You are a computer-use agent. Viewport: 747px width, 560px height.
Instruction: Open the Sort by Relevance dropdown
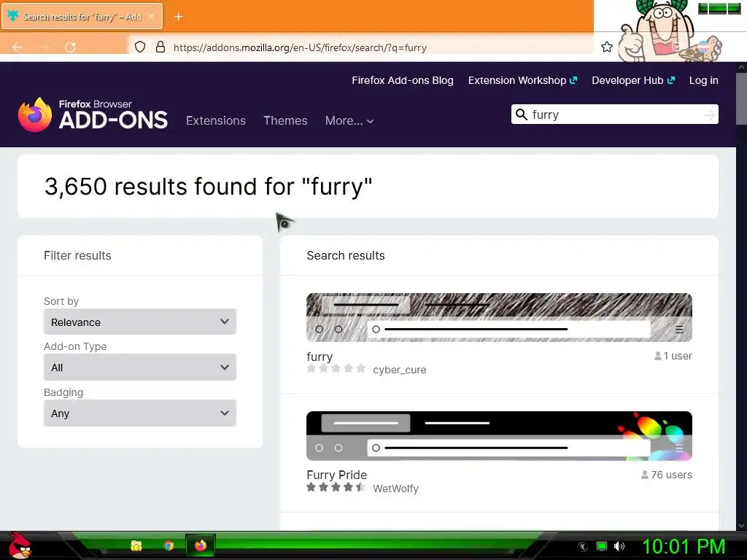pyautogui.click(x=140, y=322)
